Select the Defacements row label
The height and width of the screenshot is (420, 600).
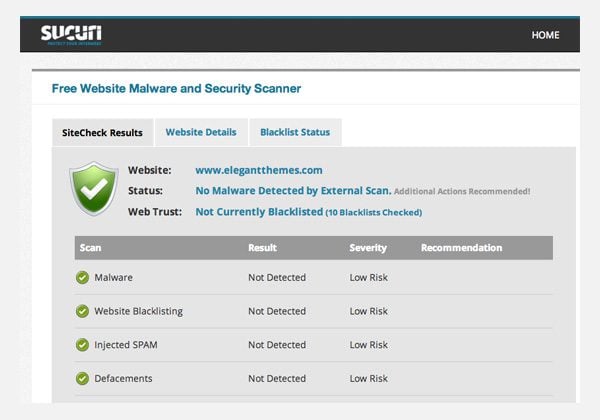tap(123, 378)
